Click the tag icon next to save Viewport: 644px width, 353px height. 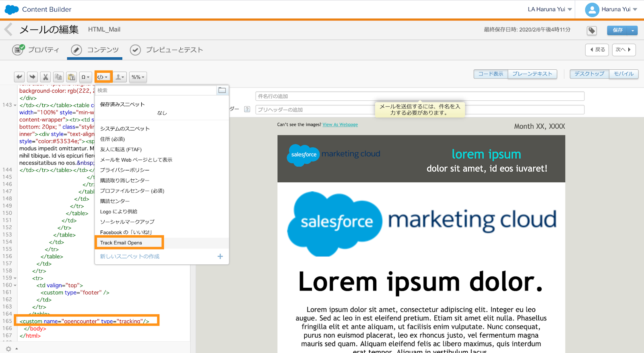[592, 30]
